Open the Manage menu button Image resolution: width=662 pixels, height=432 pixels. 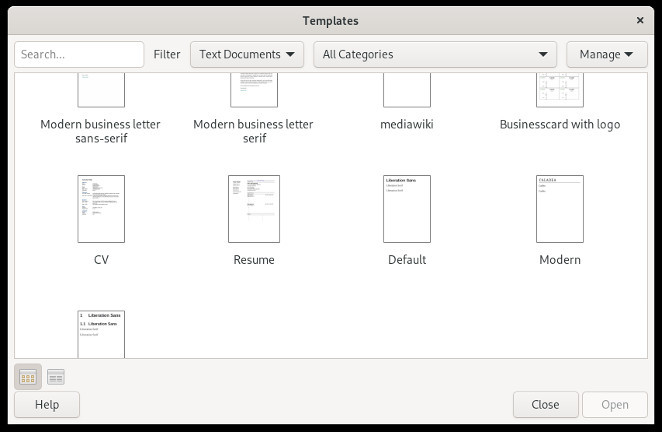click(x=606, y=54)
